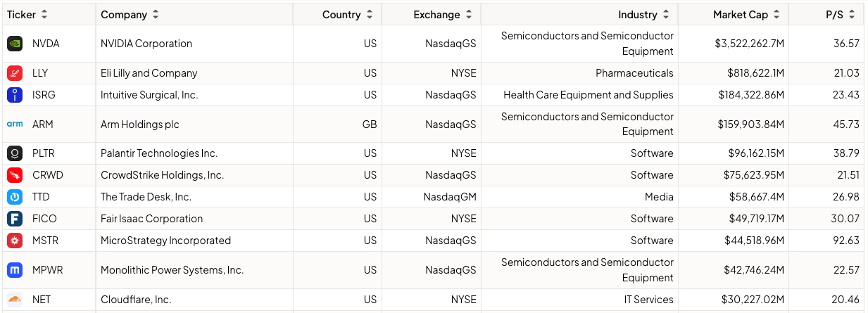Screen dimensions: 868x313
Task: Sort by P/S ratio header arrows
Action: tap(852, 15)
